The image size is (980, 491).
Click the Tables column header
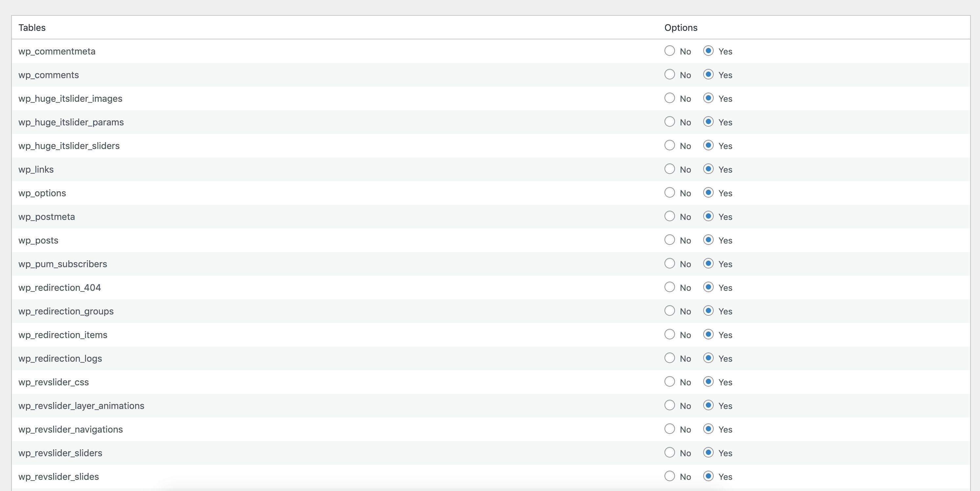(32, 27)
